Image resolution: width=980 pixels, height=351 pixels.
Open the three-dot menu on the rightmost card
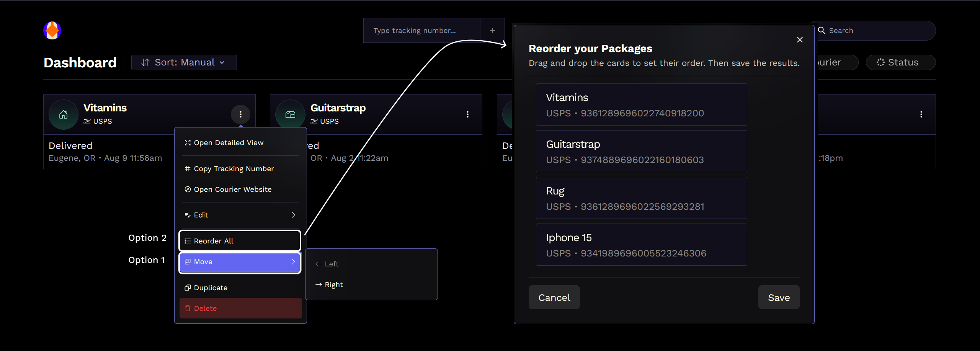click(x=921, y=114)
